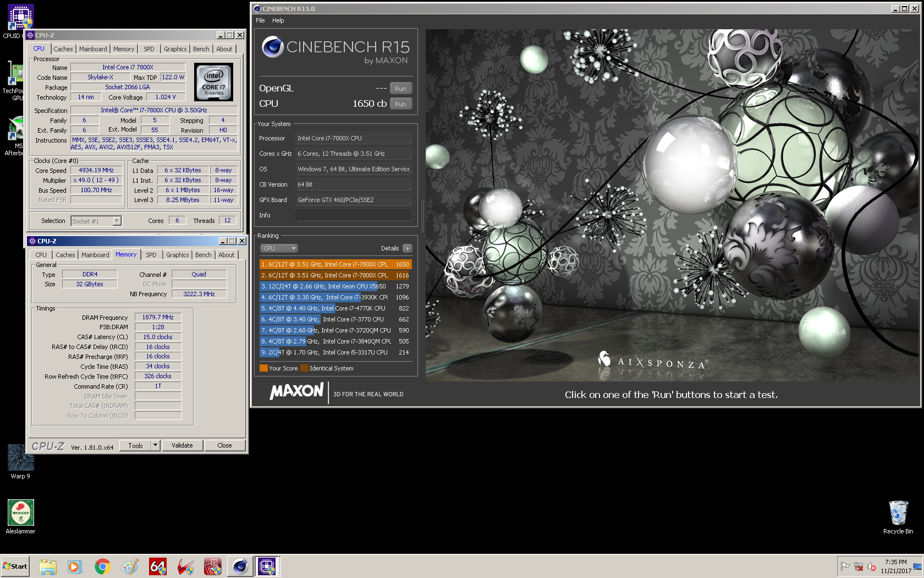This screenshot has height=578, width=924.
Task: Open the ranking CPU type dropdown
Action: (x=279, y=248)
